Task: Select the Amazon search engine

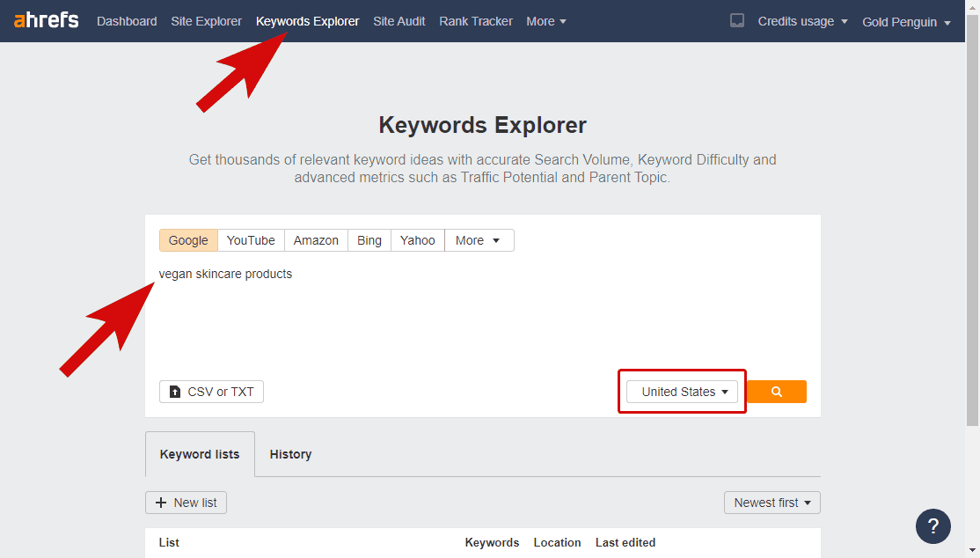Action: [316, 240]
